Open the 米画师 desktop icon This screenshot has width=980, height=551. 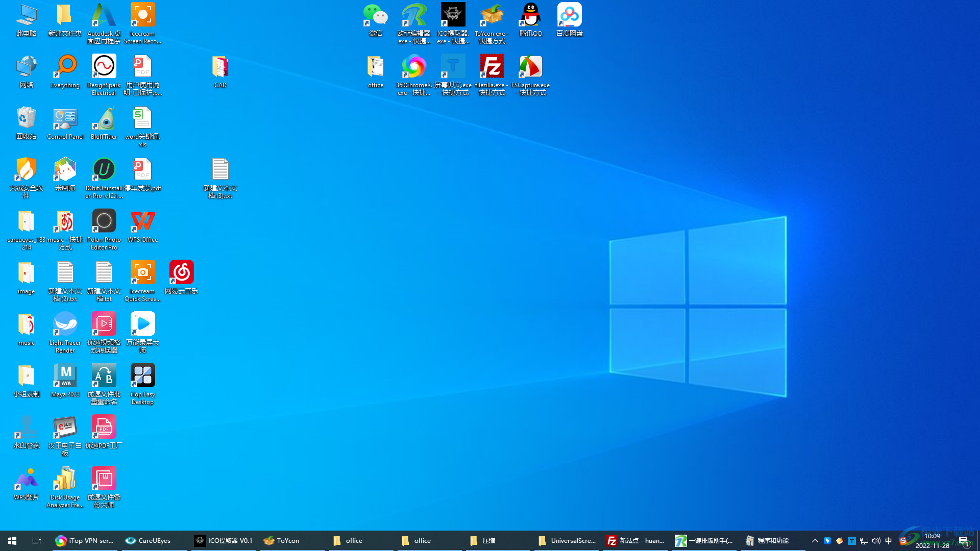(65, 175)
